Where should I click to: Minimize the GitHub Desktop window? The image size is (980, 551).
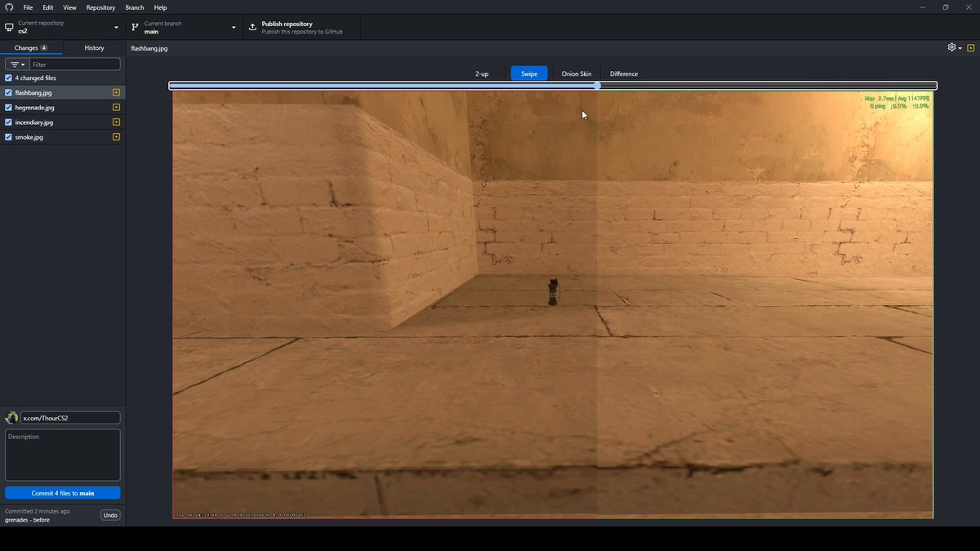pyautogui.click(x=923, y=7)
